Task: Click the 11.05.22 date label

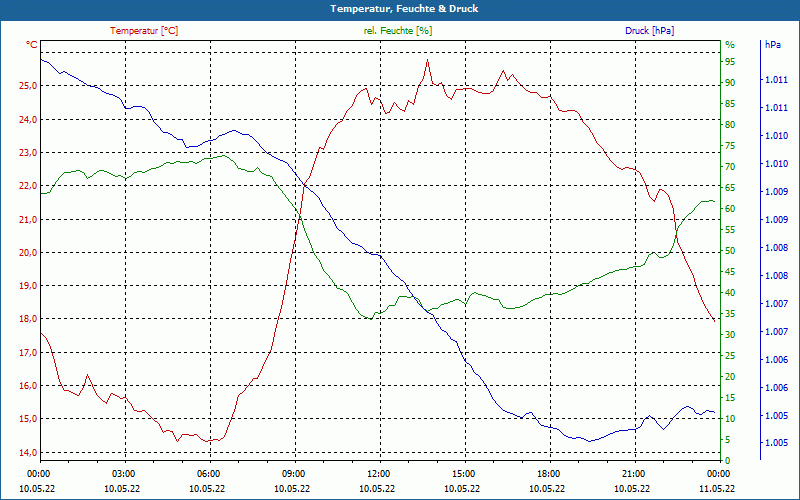Action: coord(717,488)
